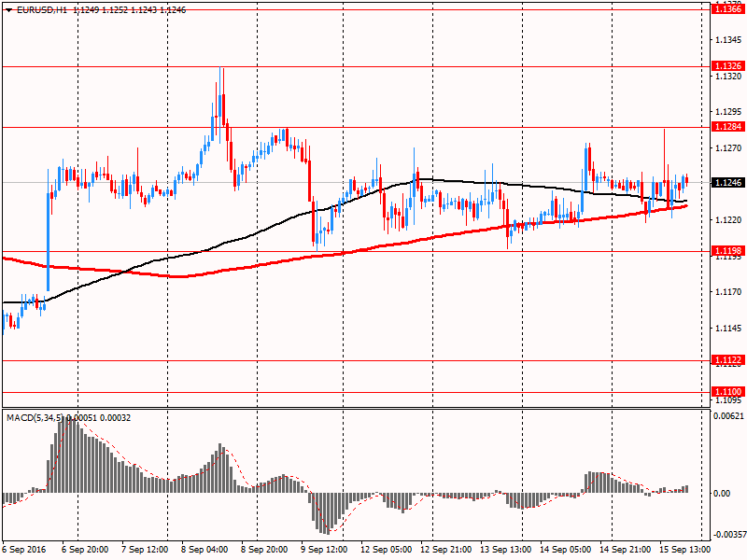Click the 1.1220 price scale value
Screen dimensions: 747x560
tap(728, 220)
